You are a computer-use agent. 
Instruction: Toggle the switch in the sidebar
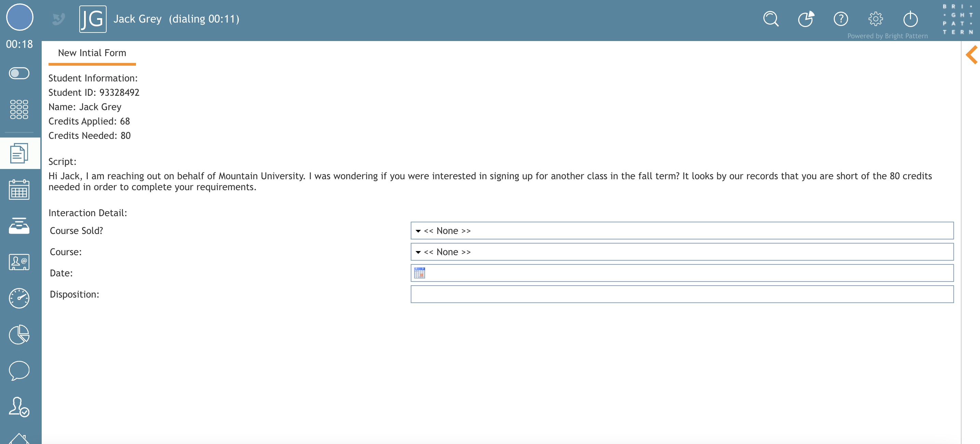(19, 73)
